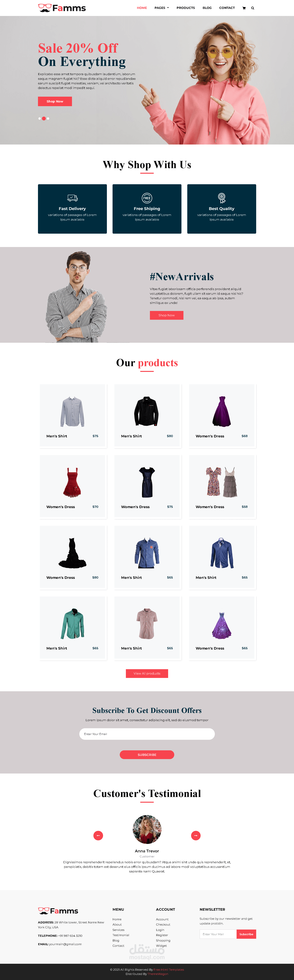Screen dimensions: 294x980
Task: Click View All products button
Action: click(147, 673)
